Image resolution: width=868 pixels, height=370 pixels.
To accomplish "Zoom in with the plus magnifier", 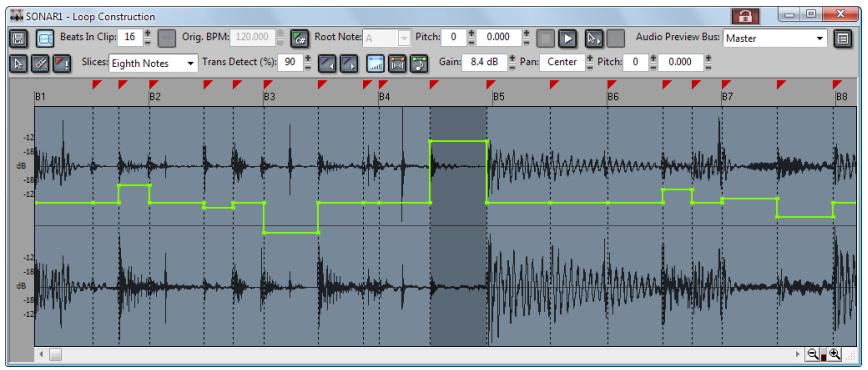I will (x=834, y=354).
